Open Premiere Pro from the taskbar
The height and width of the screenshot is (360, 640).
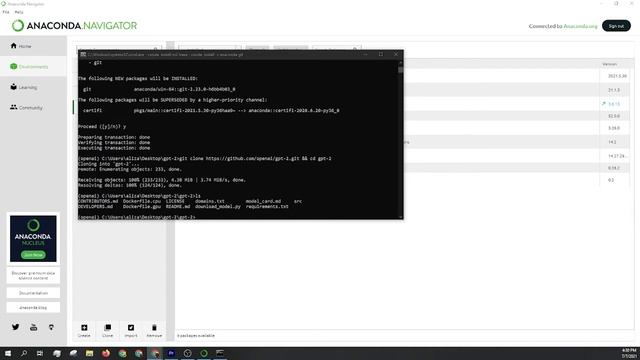coord(171,353)
